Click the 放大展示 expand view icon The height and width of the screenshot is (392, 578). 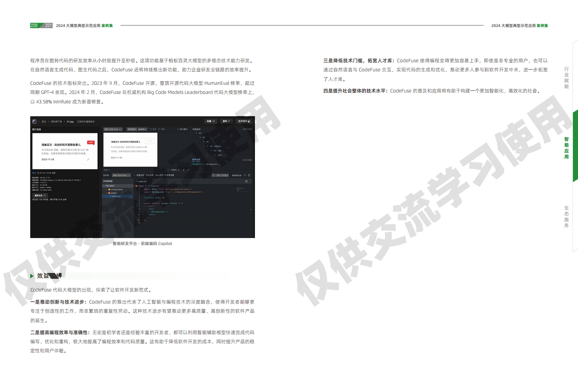pyautogui.click(x=182, y=129)
